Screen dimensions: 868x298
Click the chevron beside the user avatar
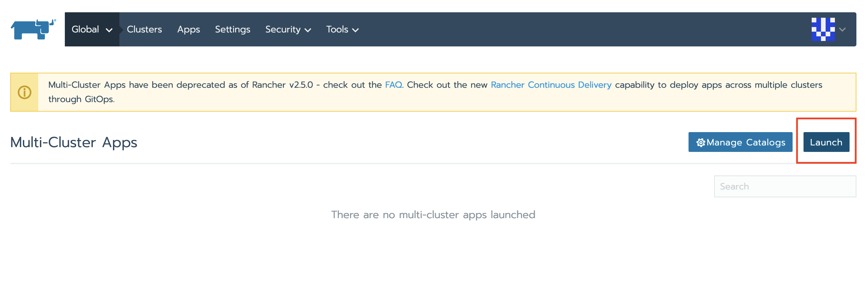pos(842,29)
